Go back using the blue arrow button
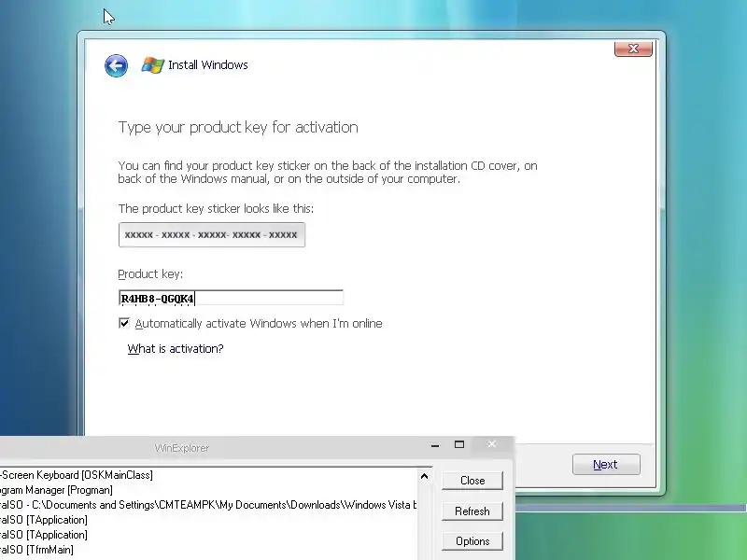This screenshot has width=747, height=560. (x=116, y=65)
